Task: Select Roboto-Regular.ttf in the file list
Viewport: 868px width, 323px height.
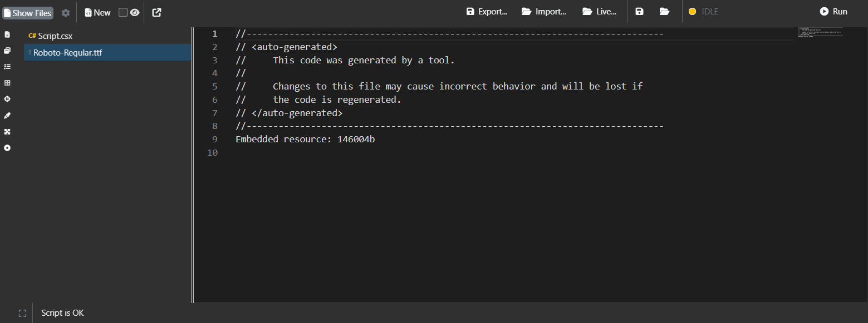Action: pos(67,53)
